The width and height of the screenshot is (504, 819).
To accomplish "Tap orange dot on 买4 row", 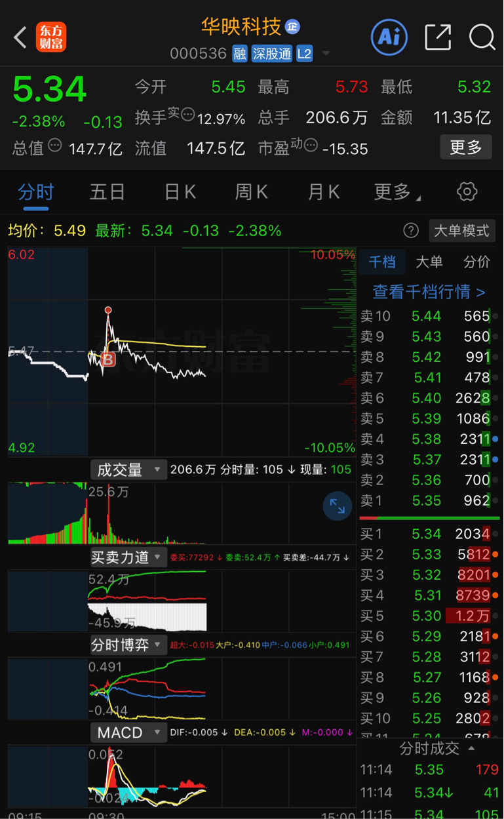I will (x=495, y=596).
